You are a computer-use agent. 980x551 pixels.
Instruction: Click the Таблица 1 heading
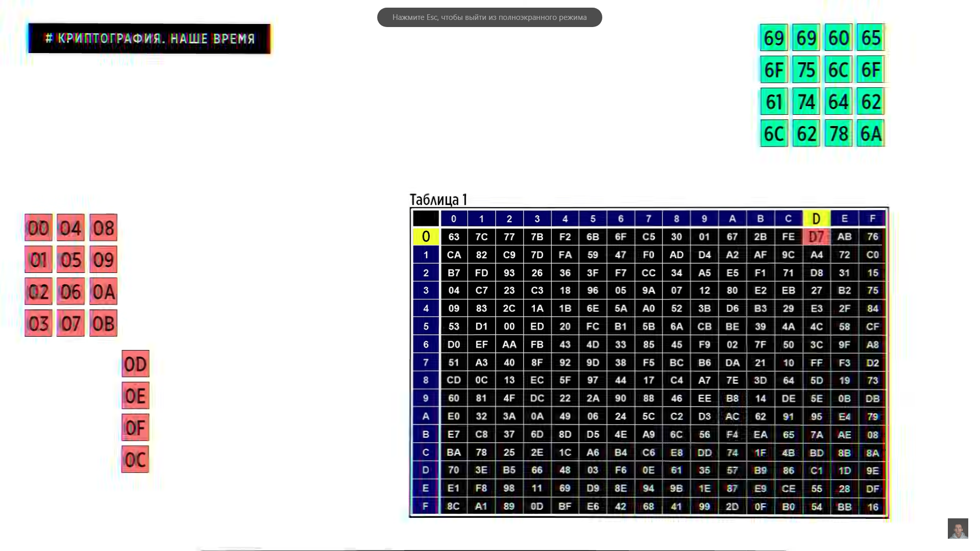coord(438,199)
